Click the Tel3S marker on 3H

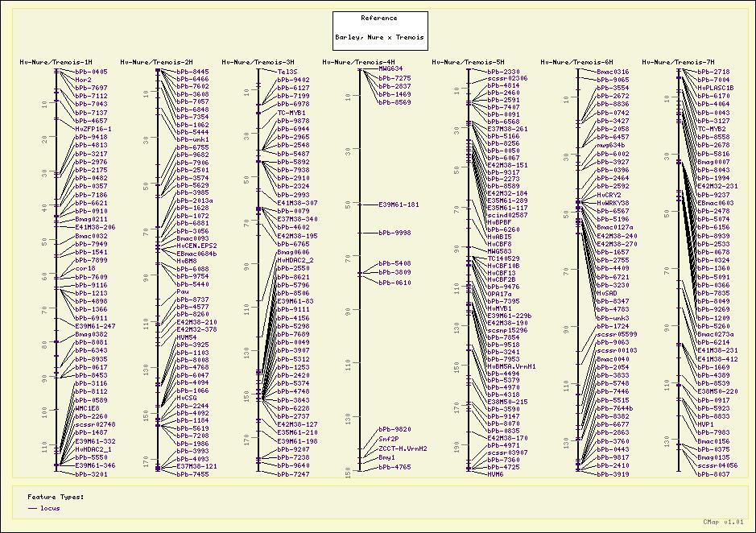pos(287,72)
